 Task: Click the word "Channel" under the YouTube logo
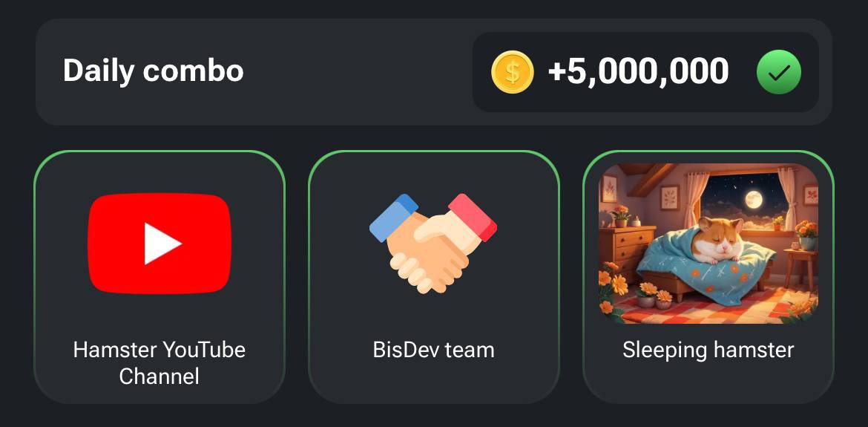160,377
